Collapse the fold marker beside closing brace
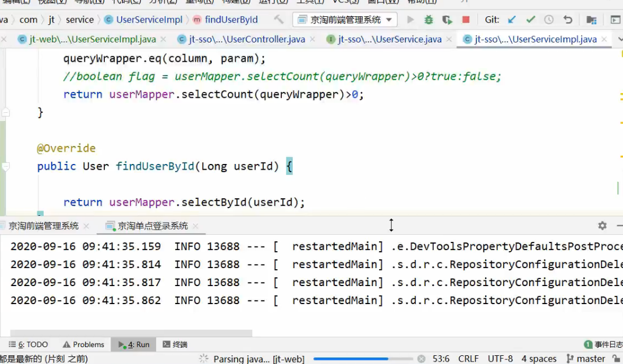623x364 pixels. point(6,112)
